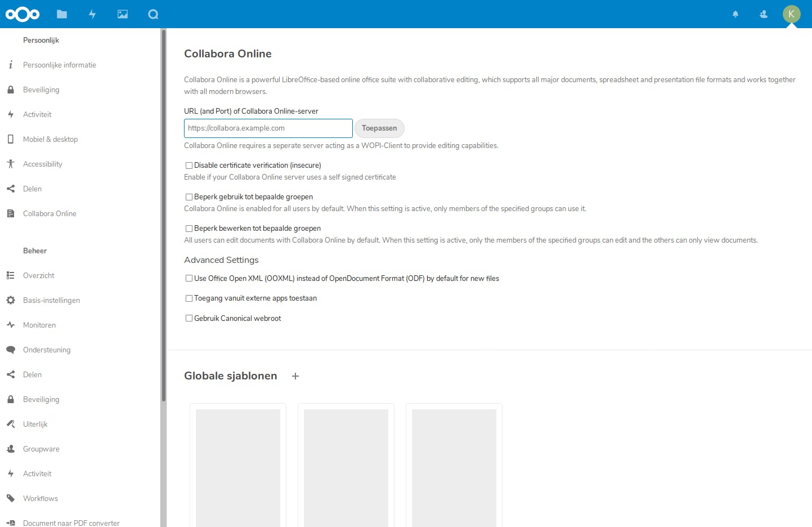Open the search magnifier icon in header
This screenshot has width=812, height=527.
coord(153,14)
